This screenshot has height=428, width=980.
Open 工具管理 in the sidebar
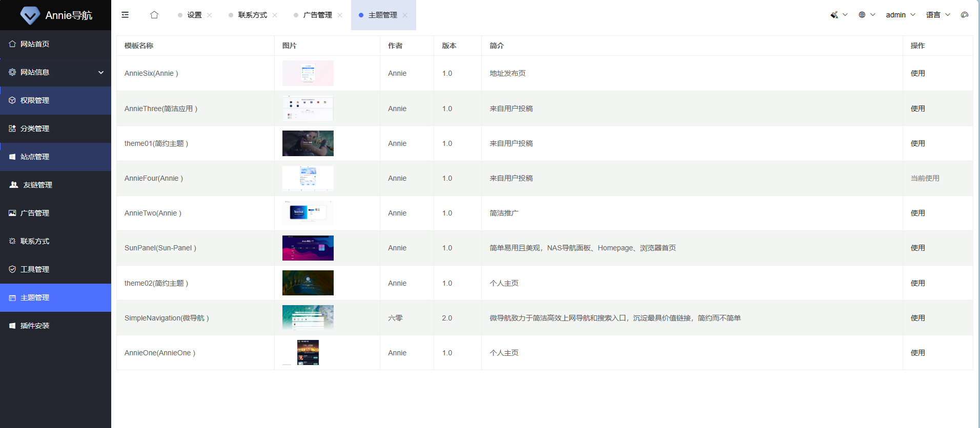[x=35, y=269]
